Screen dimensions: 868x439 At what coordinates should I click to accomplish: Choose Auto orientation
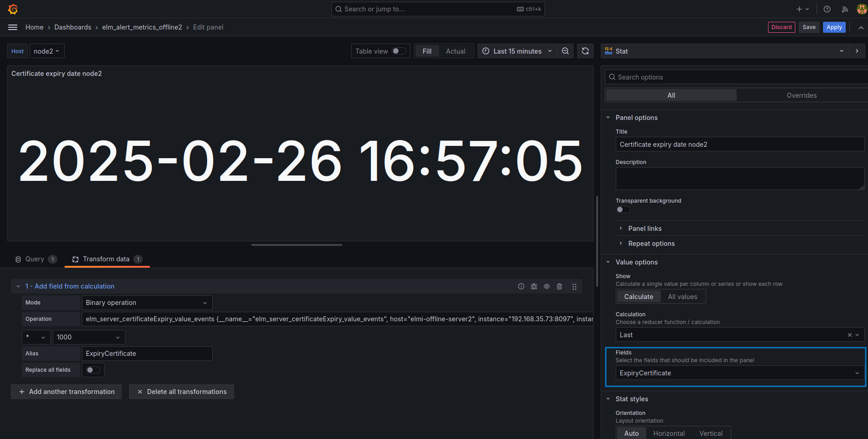pyautogui.click(x=631, y=434)
